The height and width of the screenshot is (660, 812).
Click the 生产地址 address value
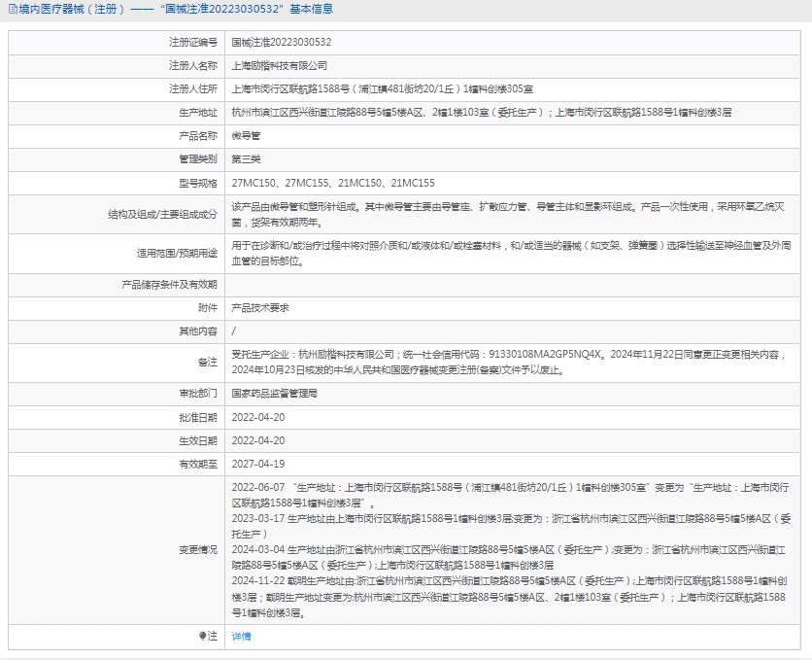tap(482, 113)
